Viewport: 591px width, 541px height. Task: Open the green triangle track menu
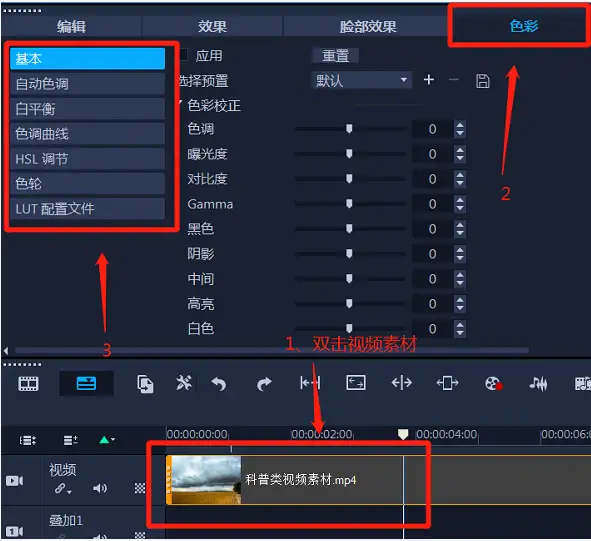(x=106, y=440)
